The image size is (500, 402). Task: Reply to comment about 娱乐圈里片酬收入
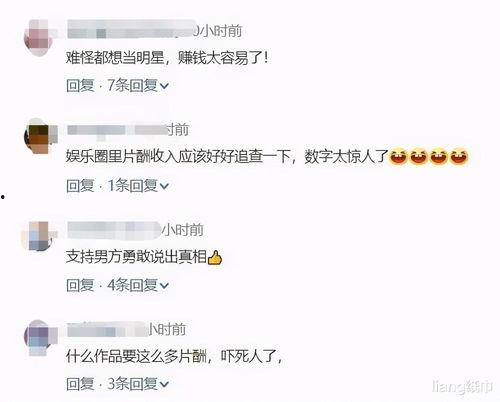(x=80, y=185)
